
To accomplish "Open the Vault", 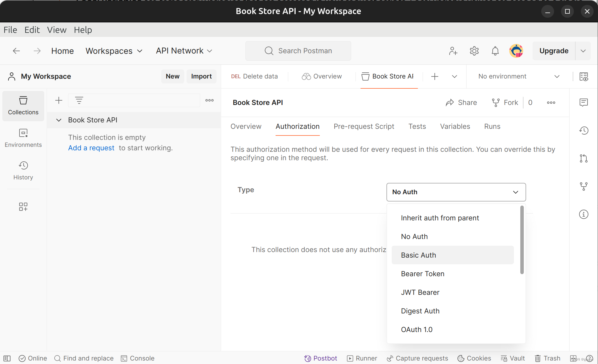I will (513, 358).
